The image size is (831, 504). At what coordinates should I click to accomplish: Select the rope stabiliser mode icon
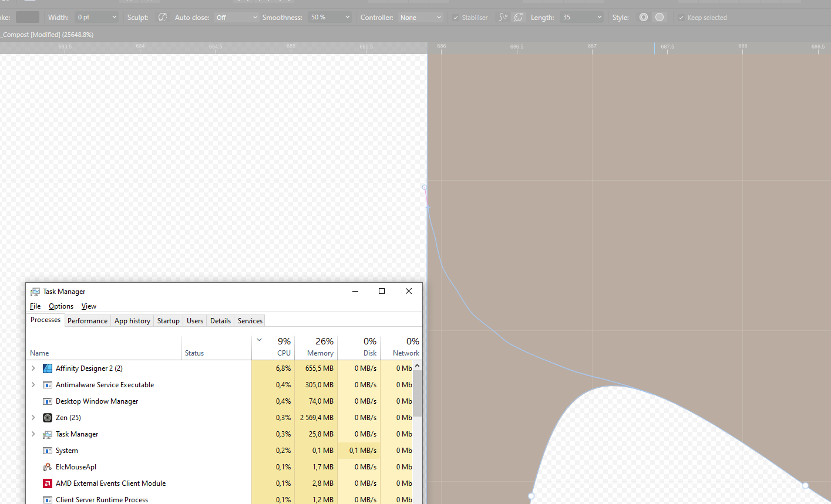tap(503, 18)
